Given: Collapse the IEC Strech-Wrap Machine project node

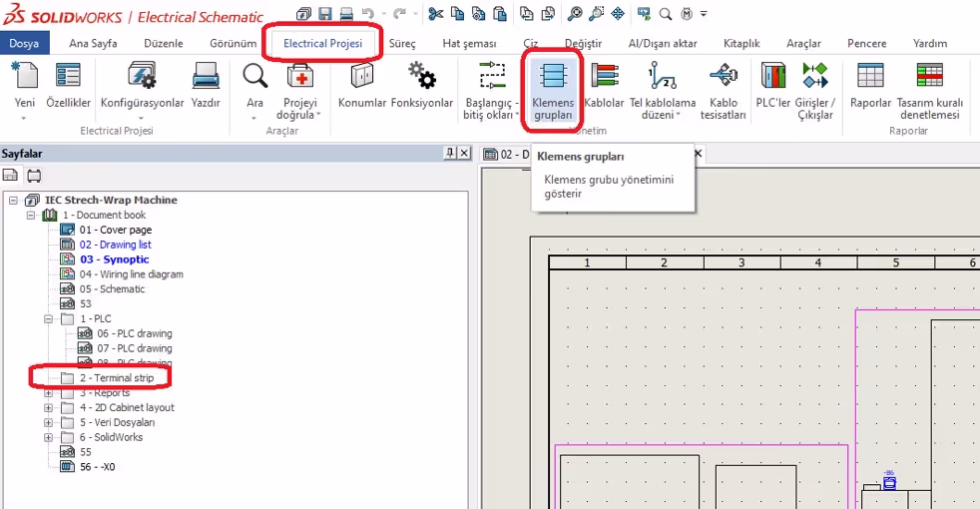Looking at the screenshot, I should point(13,200).
